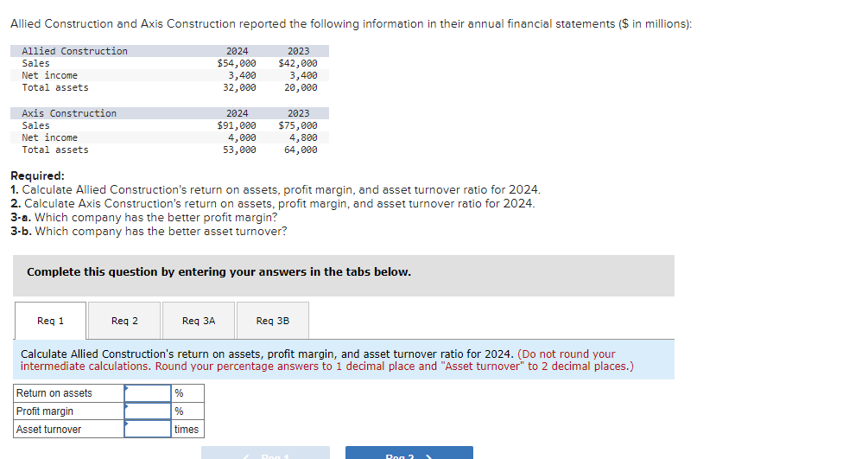The image size is (868, 459).
Task: Go to next section with Req 2 button
Action: point(409,454)
